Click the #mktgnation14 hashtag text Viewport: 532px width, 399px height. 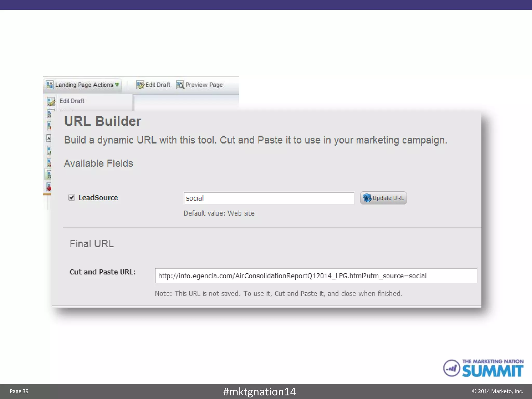pyautogui.click(x=259, y=392)
